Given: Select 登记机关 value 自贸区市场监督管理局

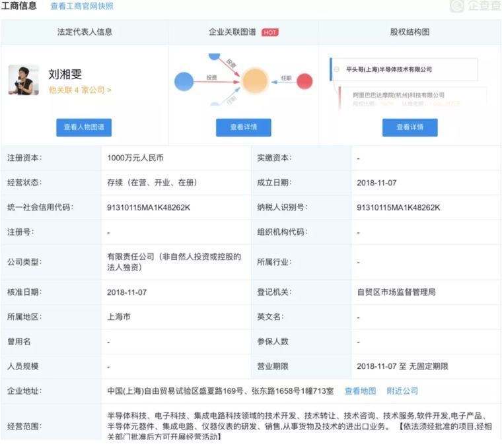Looking at the screenshot, I should (x=396, y=292).
